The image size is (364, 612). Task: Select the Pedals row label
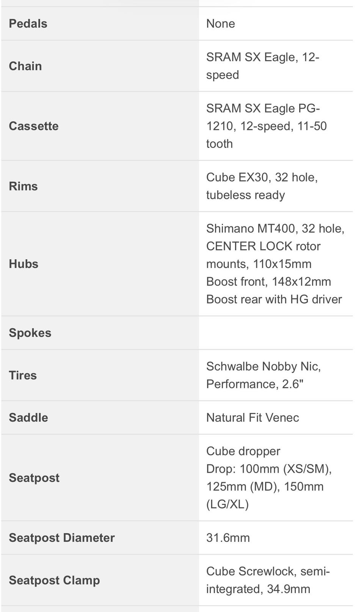(x=28, y=24)
